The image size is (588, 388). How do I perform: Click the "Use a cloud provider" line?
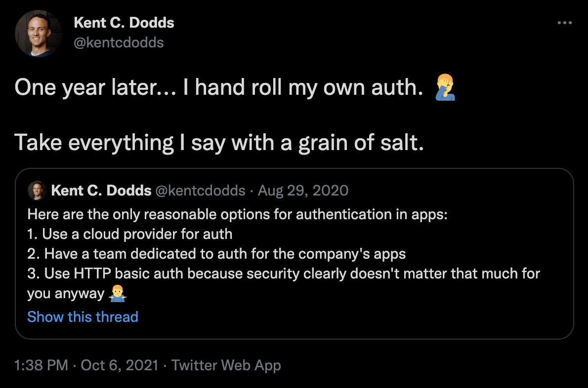[x=130, y=234]
